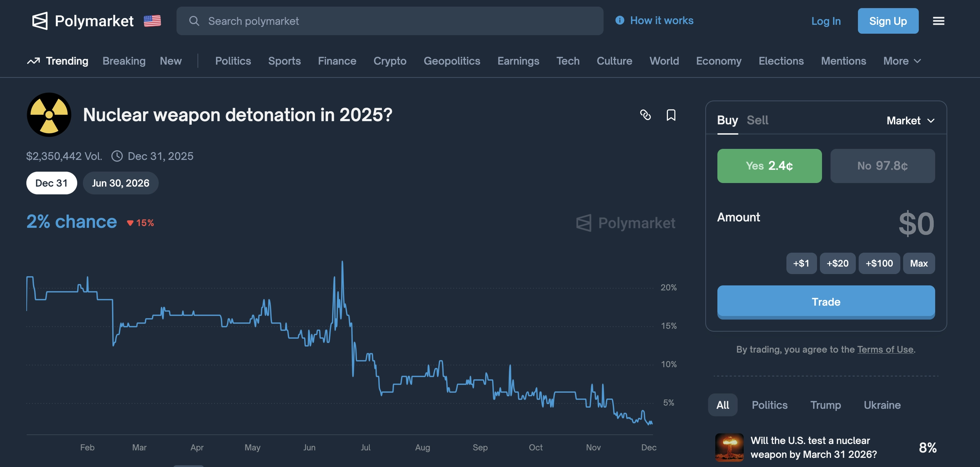Copy the market link with the chain icon
Image resolution: width=980 pixels, height=467 pixels.
tap(645, 115)
